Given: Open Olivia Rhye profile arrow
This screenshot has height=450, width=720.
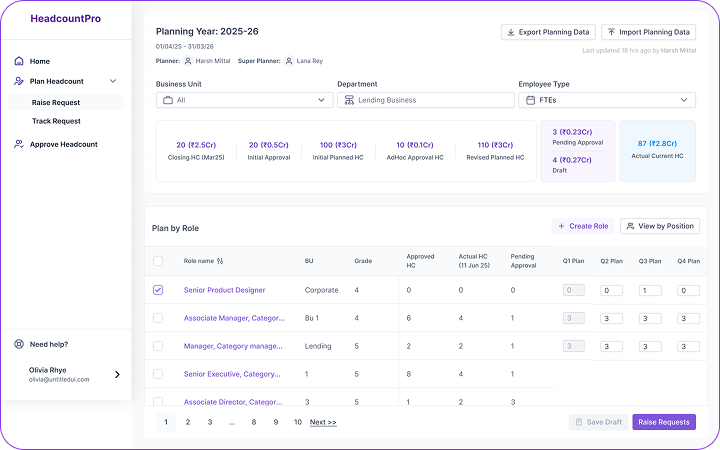Looking at the screenshot, I should tap(117, 375).
